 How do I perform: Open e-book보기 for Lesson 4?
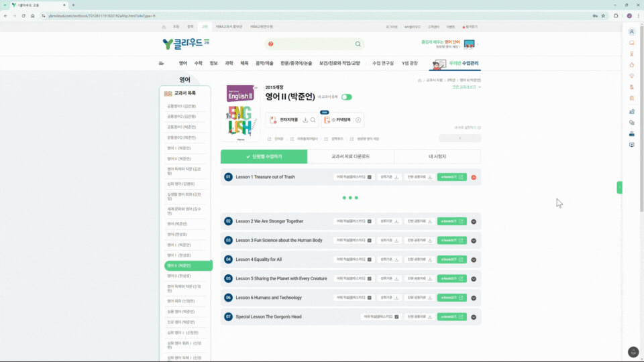[451, 259]
